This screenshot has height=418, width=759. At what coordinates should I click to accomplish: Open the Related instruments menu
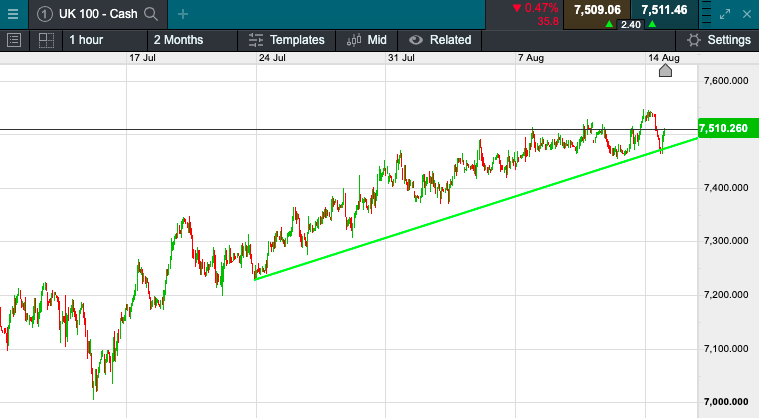(x=440, y=40)
